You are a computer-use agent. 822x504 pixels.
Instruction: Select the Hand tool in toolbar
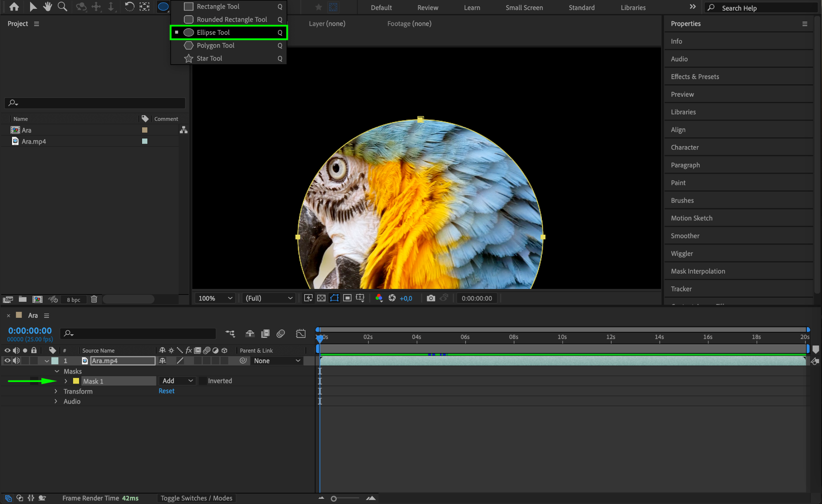(48, 7)
